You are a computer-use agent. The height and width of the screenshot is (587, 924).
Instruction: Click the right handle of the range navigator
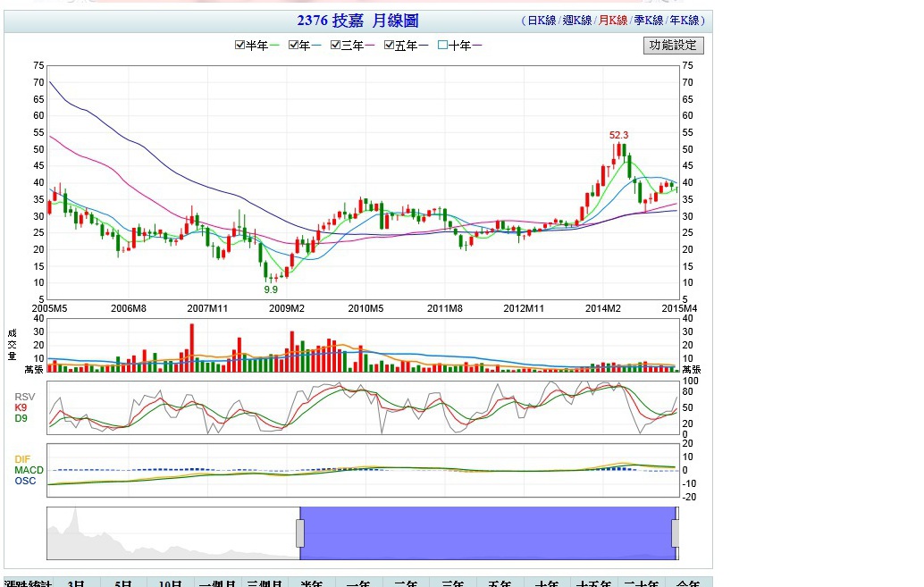[676, 533]
